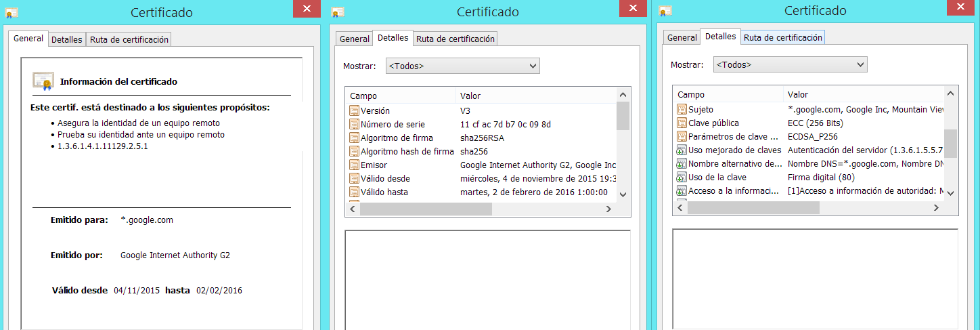Viewport: 980px width, 330px height.
Task: Click the Válido hasta row icon
Action: [x=354, y=192]
